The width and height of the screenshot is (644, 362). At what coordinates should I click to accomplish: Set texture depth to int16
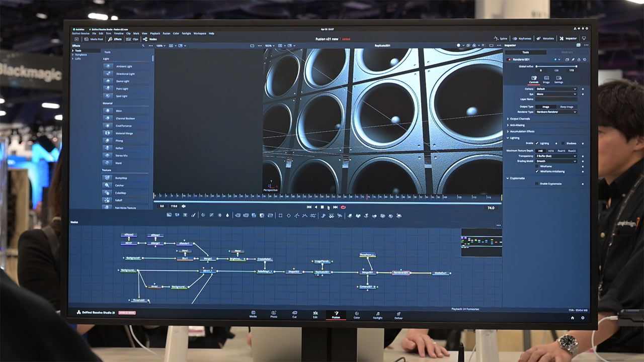(x=551, y=151)
